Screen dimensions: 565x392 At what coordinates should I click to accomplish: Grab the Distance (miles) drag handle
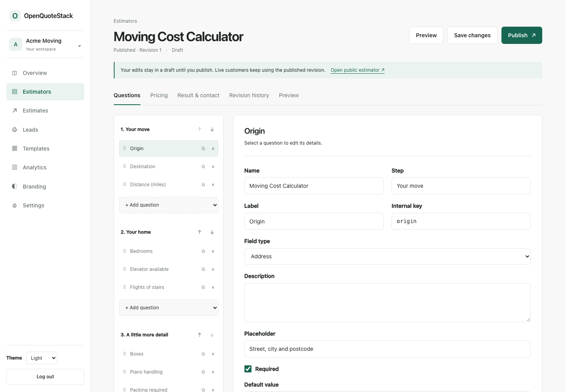click(125, 185)
